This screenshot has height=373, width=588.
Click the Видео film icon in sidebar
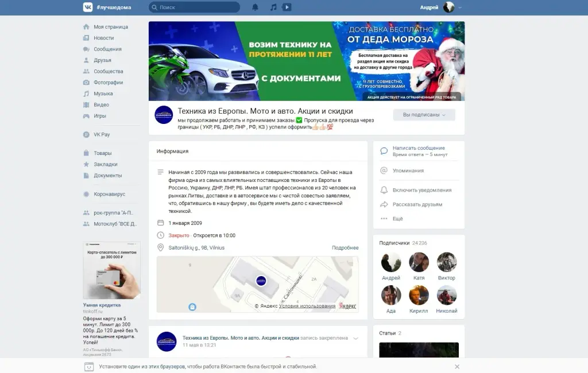point(86,104)
